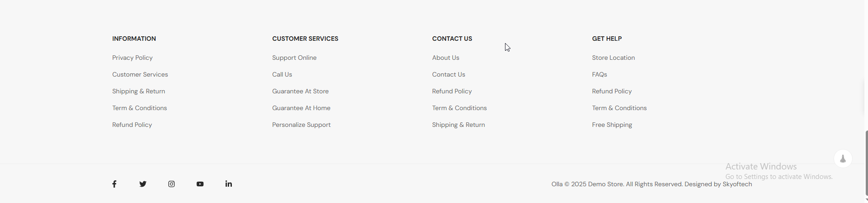Image resolution: width=868 pixels, height=203 pixels.
Task: Open Contact Us link in footer
Action: [x=448, y=74]
